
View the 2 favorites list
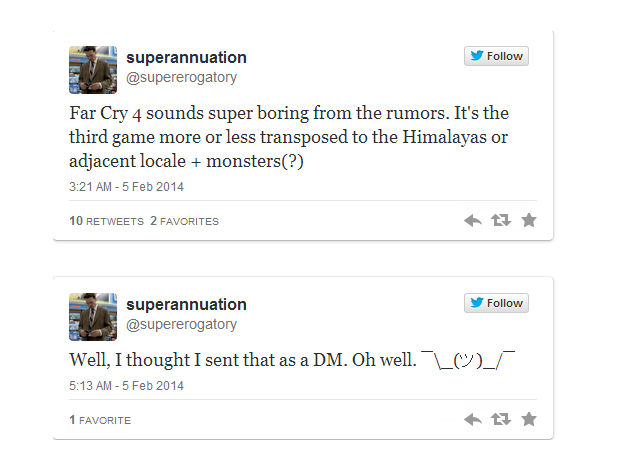pyautogui.click(x=184, y=221)
